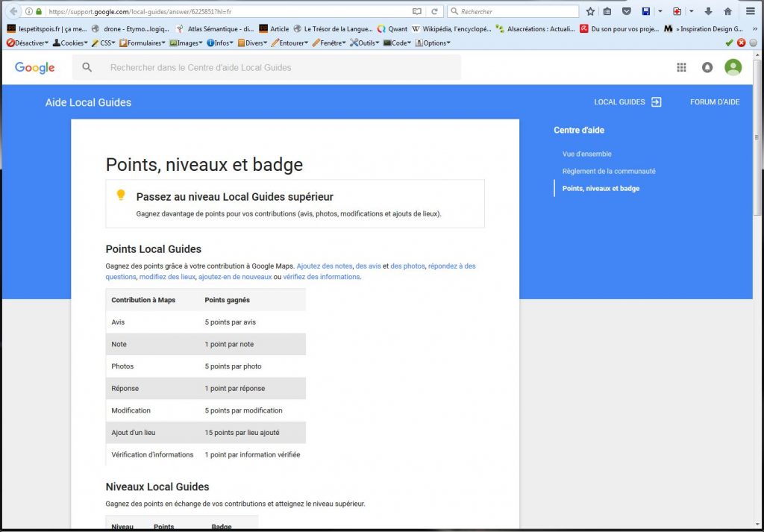
Task: Open Google notifications bell
Action: [x=707, y=67]
